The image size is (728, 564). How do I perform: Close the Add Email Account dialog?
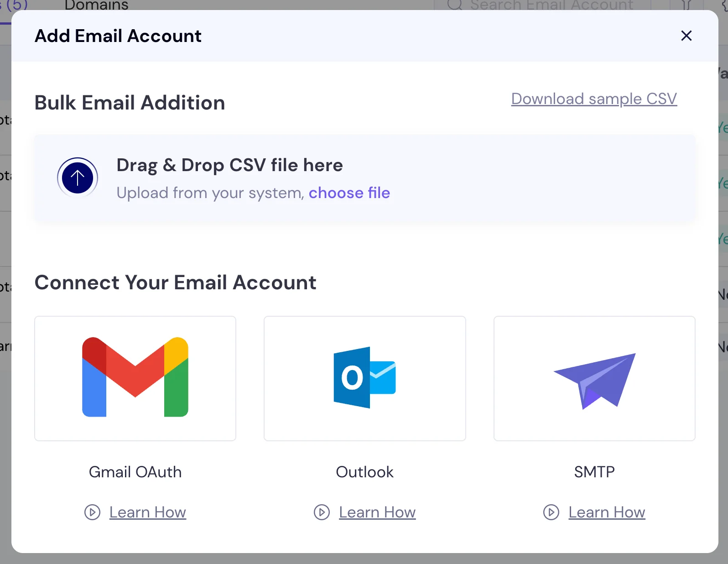click(x=686, y=36)
